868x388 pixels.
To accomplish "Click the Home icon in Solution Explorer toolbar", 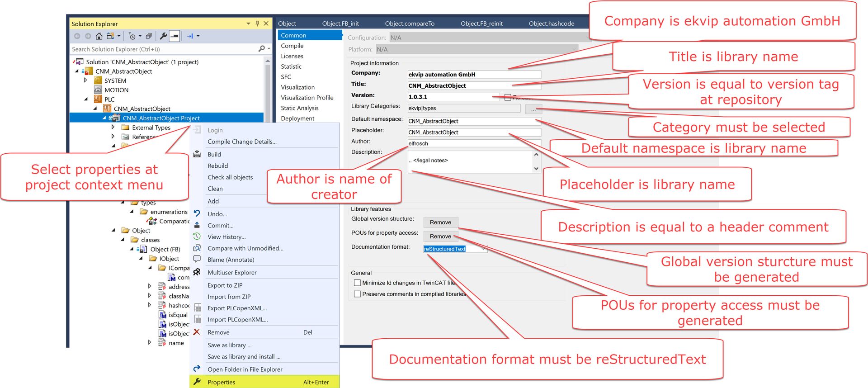I will pyautogui.click(x=99, y=36).
